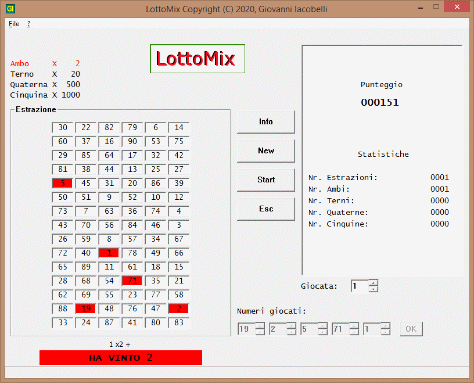This screenshot has height=383, width=474.
Task: Click the Nr. Terni statistic row
Action: click(x=379, y=201)
